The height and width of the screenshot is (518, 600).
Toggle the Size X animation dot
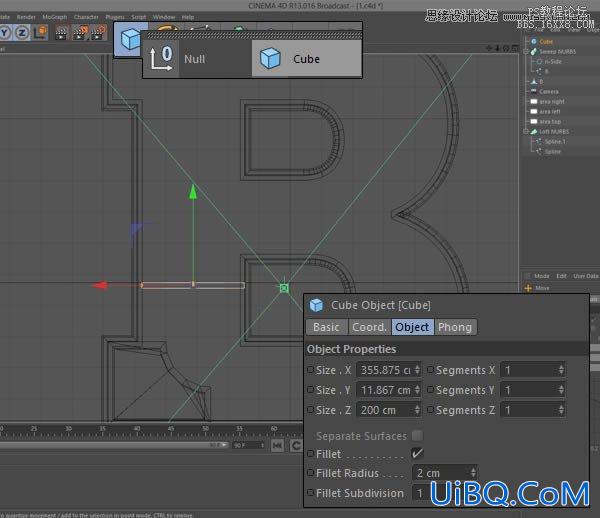311,370
